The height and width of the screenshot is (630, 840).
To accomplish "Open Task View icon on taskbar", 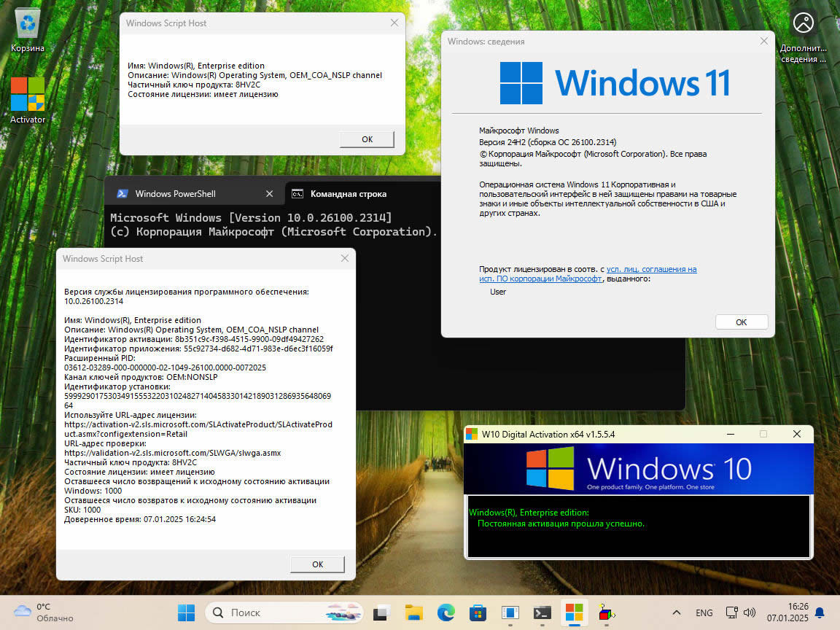I will (381, 612).
